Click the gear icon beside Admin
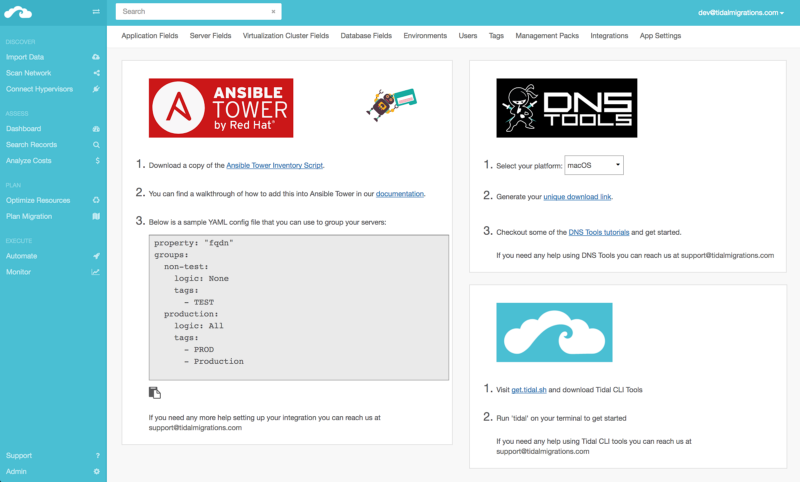 pos(96,471)
